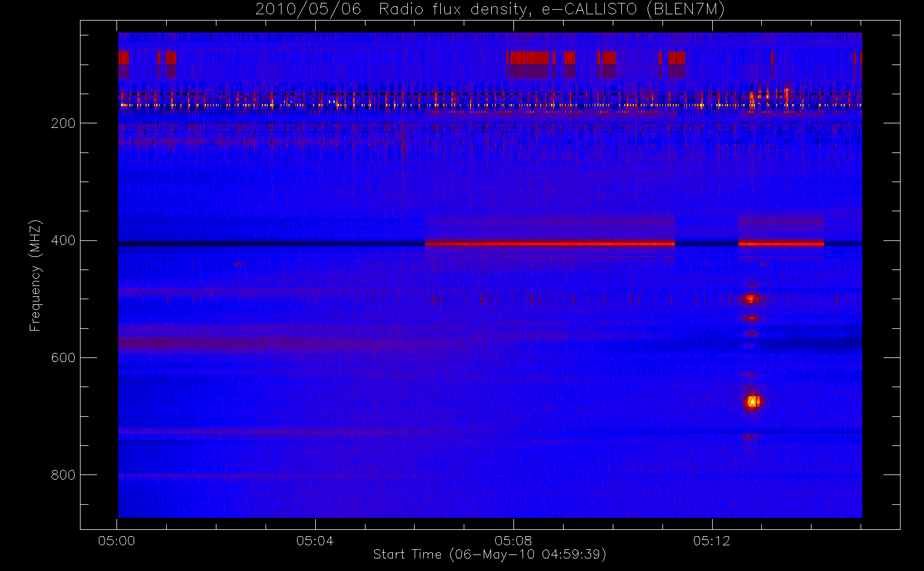
Task: Click the long red interference line at 405 MHz
Action: pyautogui.click(x=549, y=244)
